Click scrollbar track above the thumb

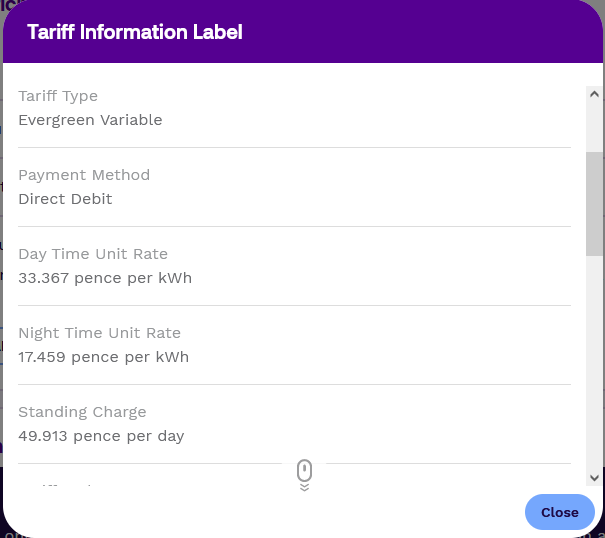594,127
